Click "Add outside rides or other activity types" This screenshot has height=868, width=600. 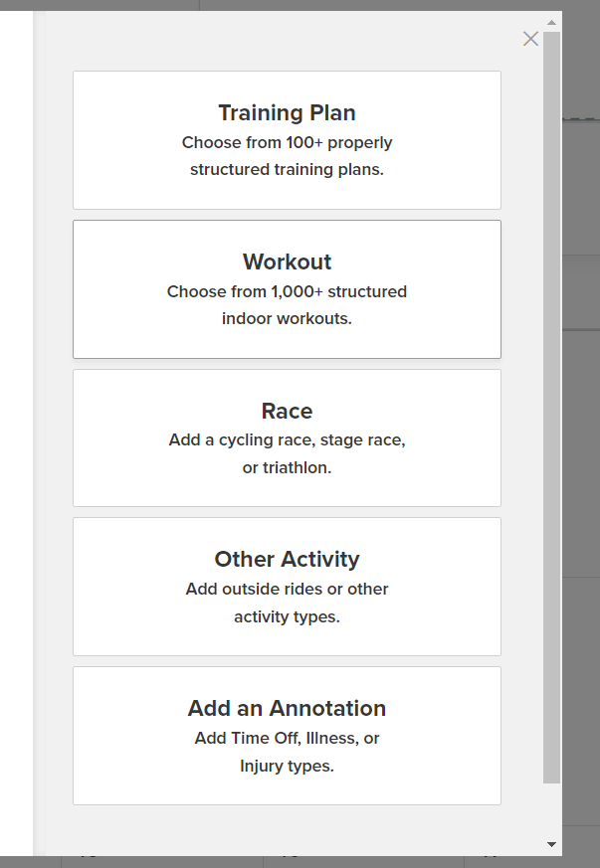click(x=287, y=603)
